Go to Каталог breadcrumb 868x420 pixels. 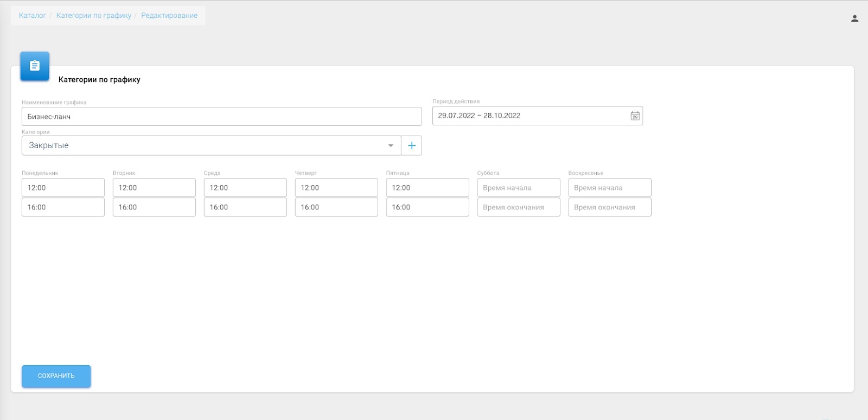[x=33, y=16]
